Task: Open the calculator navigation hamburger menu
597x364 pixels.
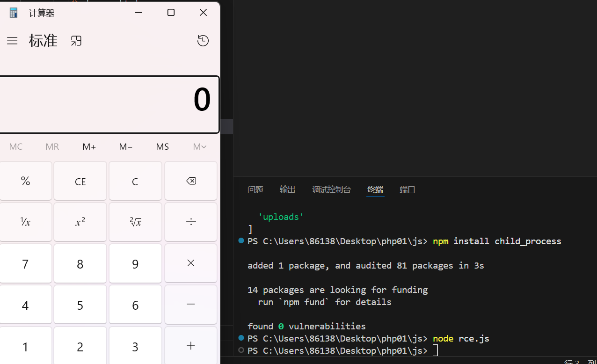Action: (12, 41)
